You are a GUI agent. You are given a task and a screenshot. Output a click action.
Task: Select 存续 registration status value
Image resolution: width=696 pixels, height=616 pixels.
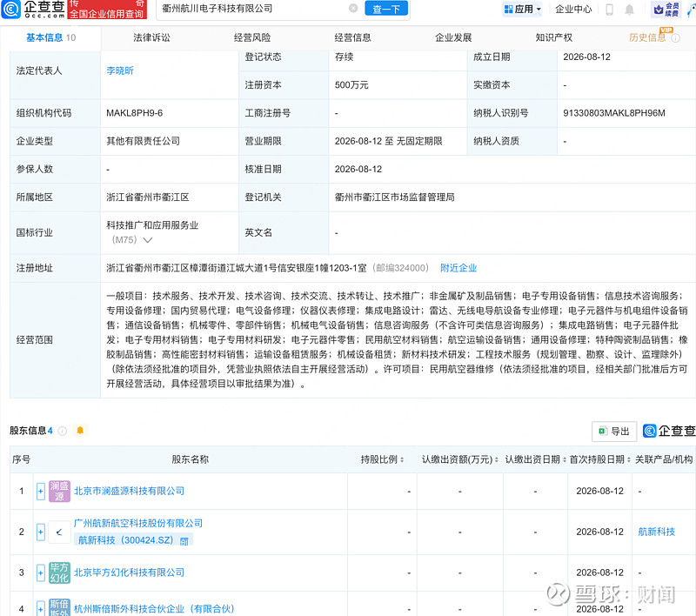[344, 57]
